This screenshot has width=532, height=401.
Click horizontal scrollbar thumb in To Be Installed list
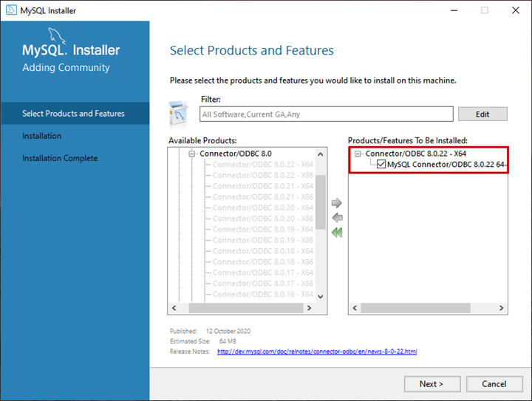click(x=415, y=308)
